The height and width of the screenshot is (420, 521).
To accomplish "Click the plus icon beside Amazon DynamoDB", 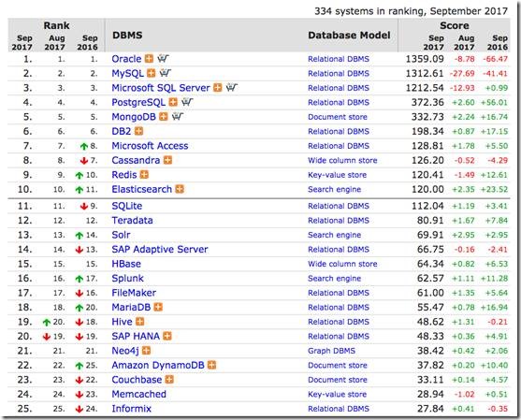I will point(212,365).
